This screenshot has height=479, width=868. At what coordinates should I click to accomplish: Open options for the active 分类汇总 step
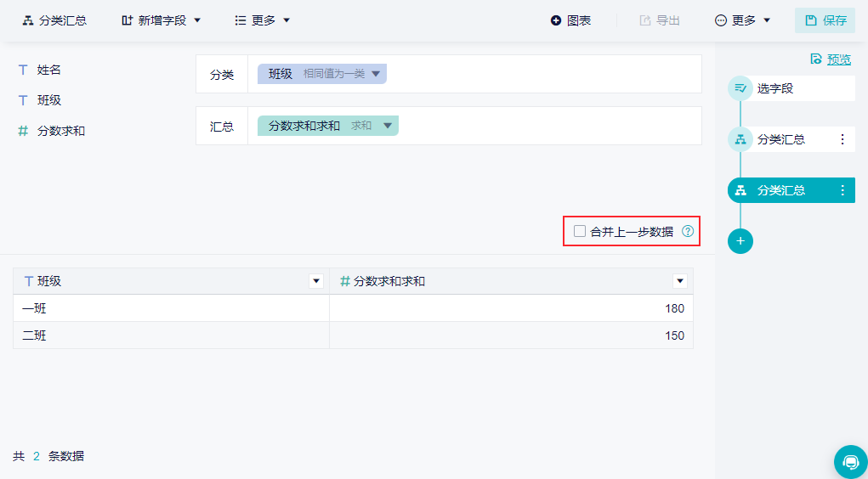coord(842,190)
